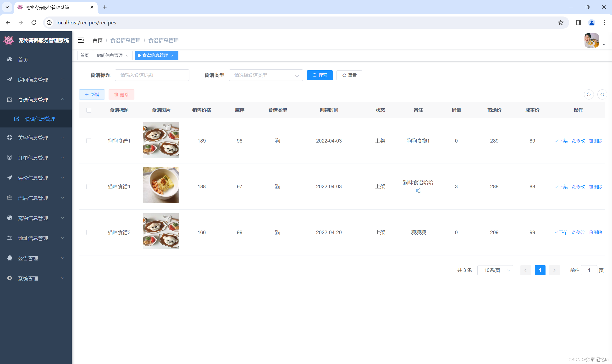This screenshot has width=612, height=364.
Task: Close the 食谱信息管理 tab with x
Action: pos(172,56)
